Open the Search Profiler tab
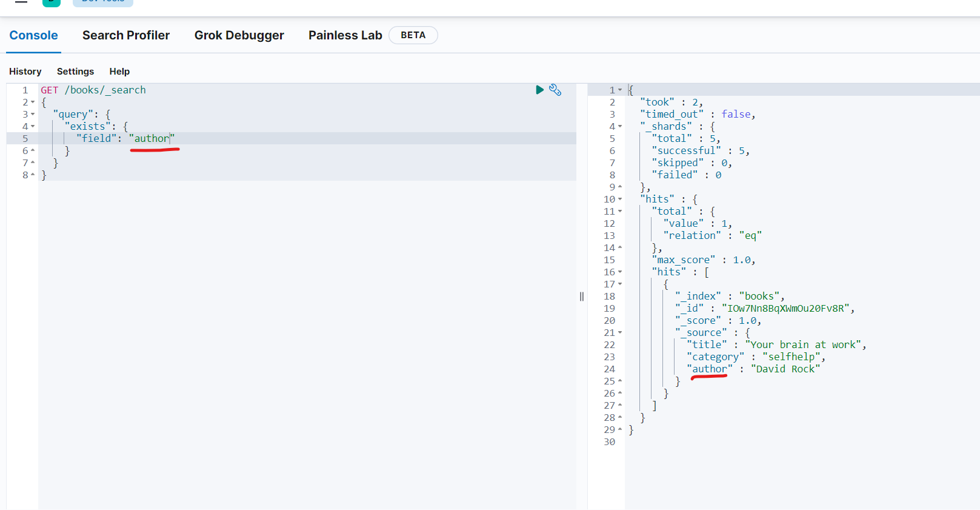Screen dimensions: 980x510 [126, 35]
